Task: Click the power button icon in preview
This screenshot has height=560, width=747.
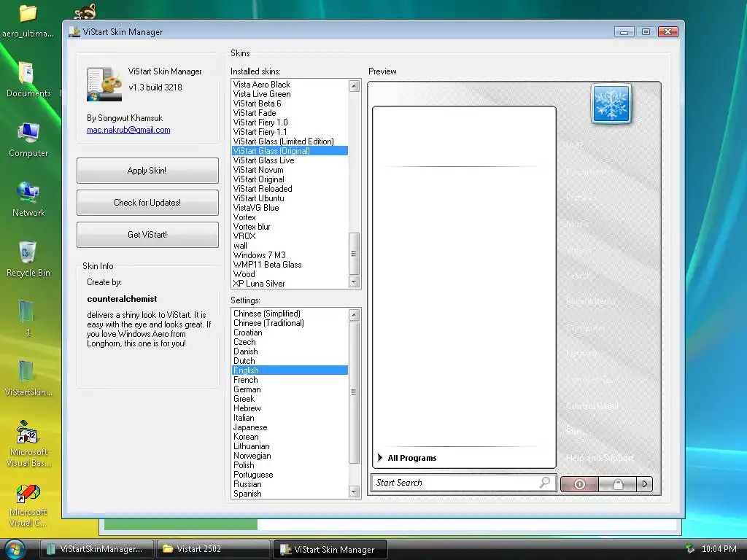Action: pos(579,484)
